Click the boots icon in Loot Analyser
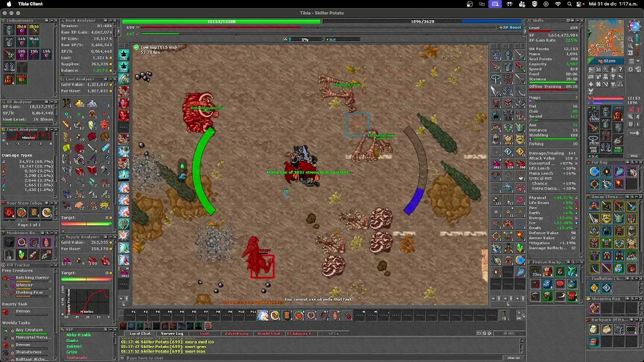The width and height of the screenshot is (644, 362). click(x=66, y=103)
